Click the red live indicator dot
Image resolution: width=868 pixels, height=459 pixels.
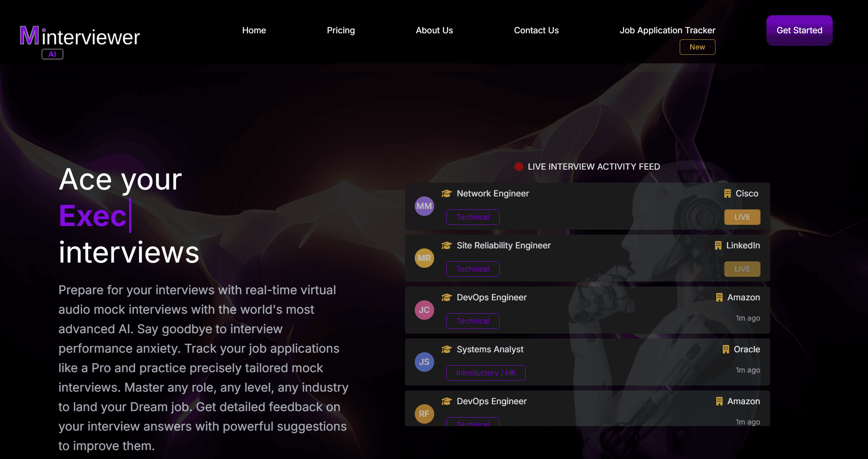(519, 166)
